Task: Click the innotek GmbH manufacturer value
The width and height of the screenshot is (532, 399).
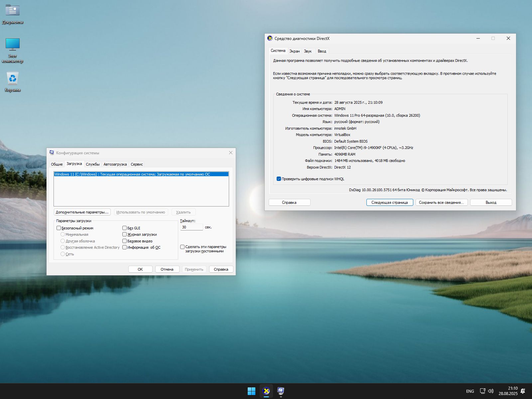Action: [345, 128]
